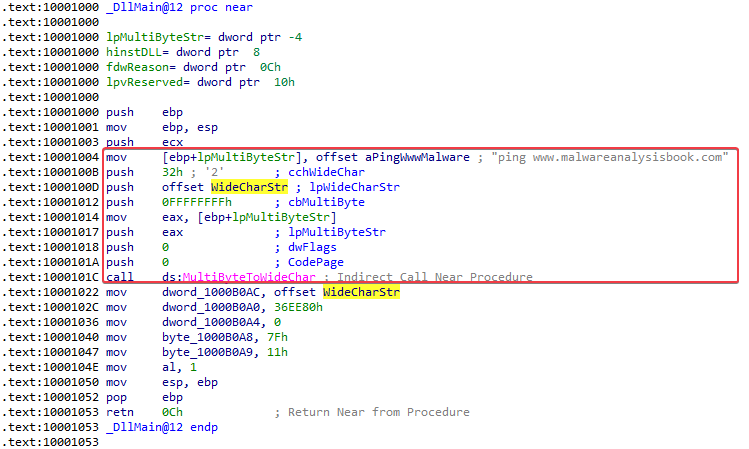Click the push ebp instruction
The height and width of the screenshot is (449, 749).
pos(144,112)
